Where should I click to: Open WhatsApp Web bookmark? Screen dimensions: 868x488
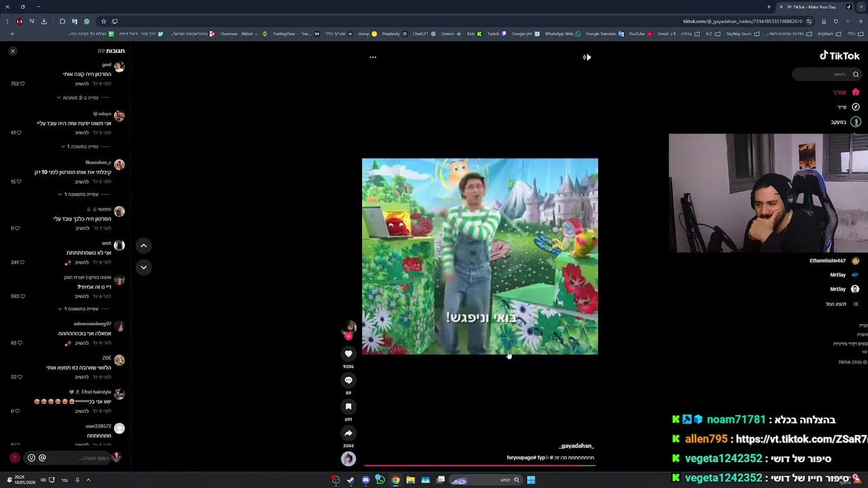(562, 34)
